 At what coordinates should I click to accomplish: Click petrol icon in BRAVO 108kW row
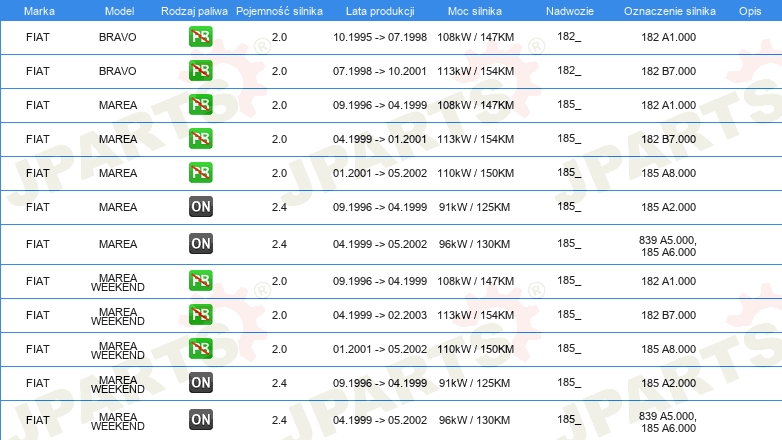(x=200, y=37)
